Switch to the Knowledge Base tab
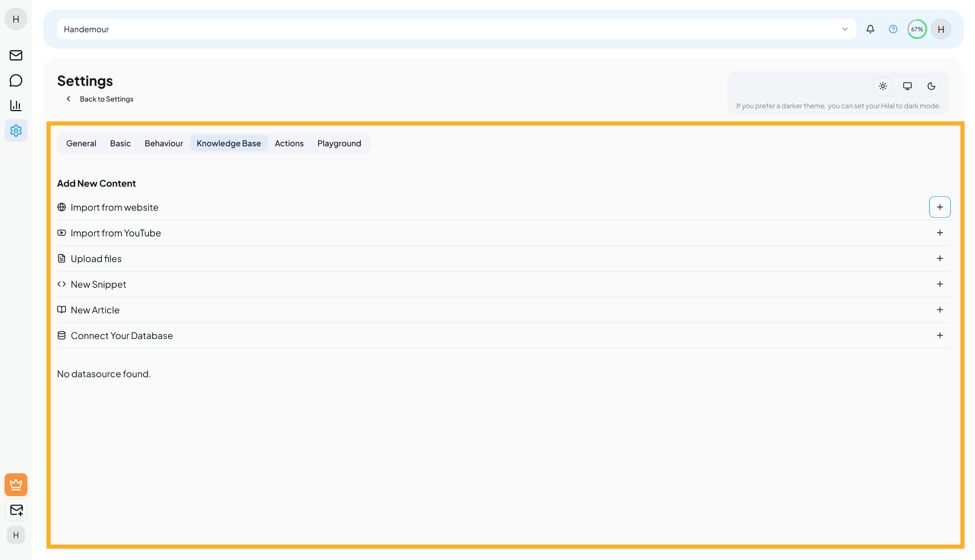This screenshot has height=560, width=975. pyautogui.click(x=229, y=143)
